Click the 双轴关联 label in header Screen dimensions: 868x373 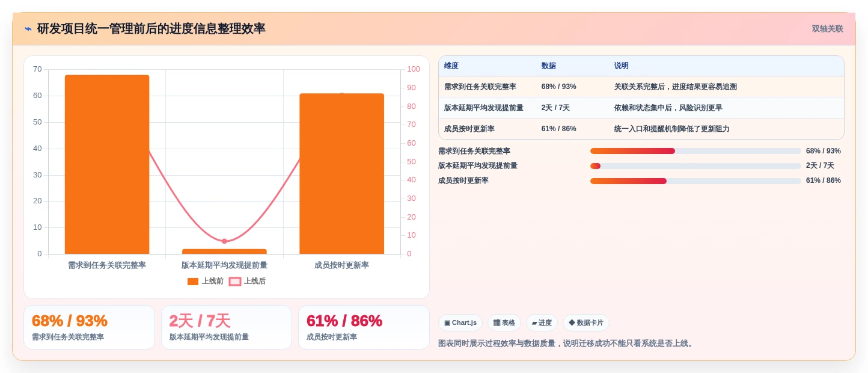827,29
